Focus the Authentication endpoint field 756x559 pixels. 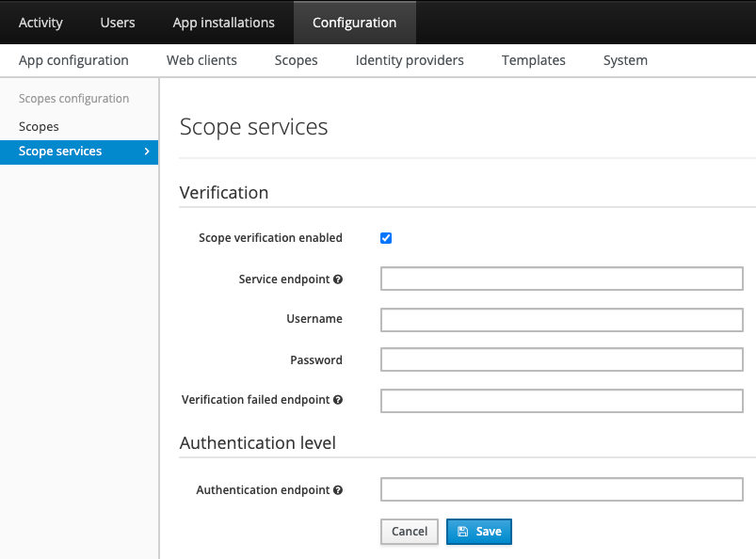click(562, 489)
